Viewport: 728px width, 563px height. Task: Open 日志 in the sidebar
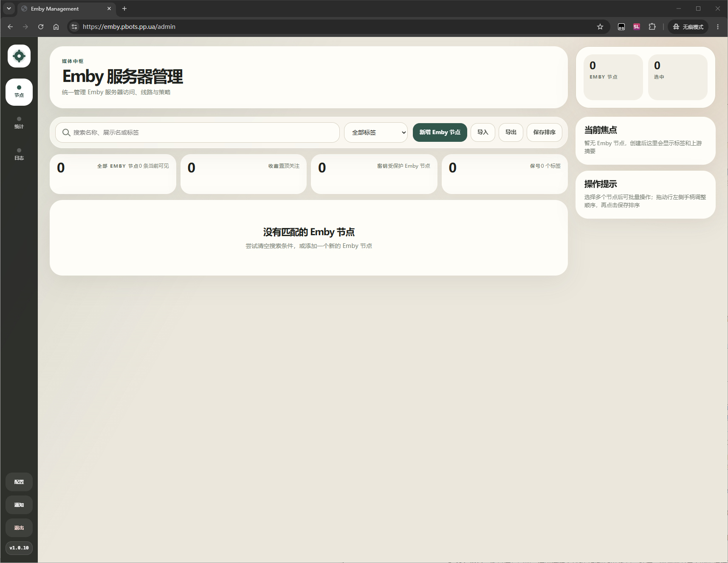pos(19,155)
